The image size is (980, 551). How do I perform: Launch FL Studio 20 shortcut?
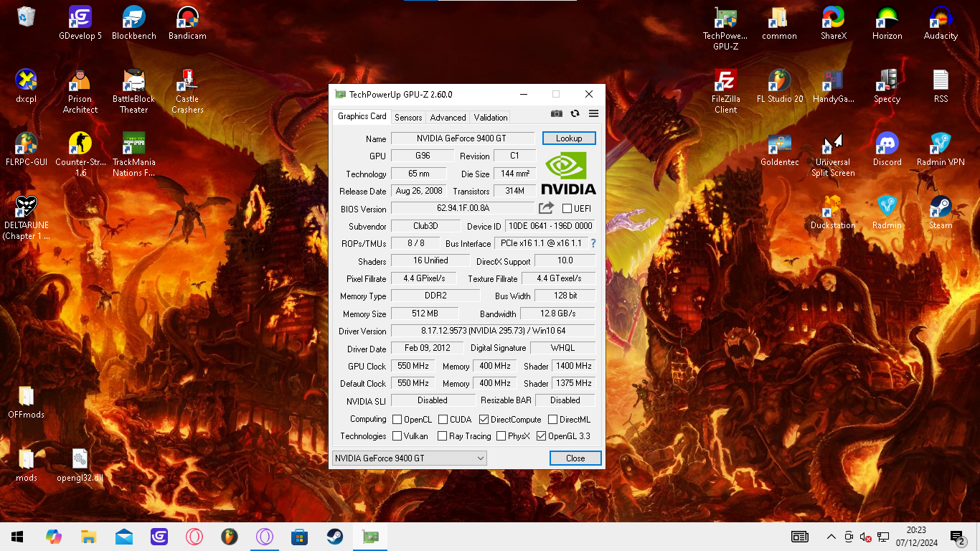[780, 86]
